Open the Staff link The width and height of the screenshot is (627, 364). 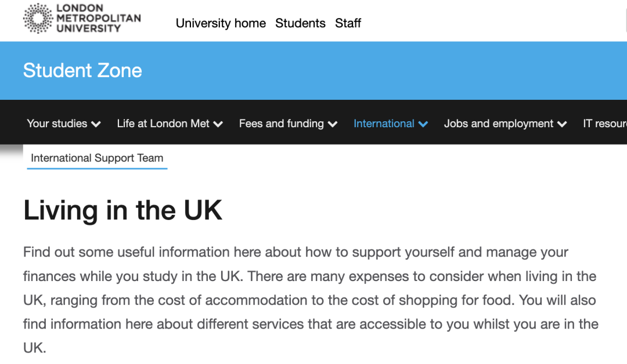[x=348, y=23]
